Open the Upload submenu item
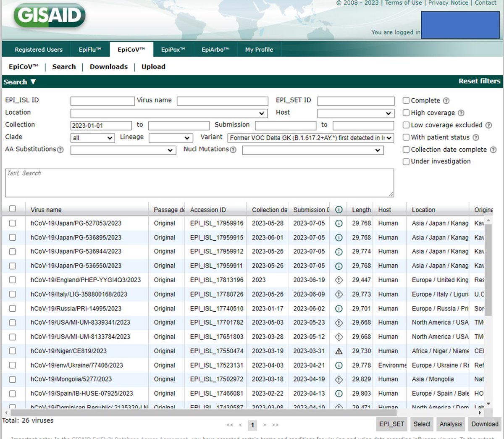 tap(153, 67)
